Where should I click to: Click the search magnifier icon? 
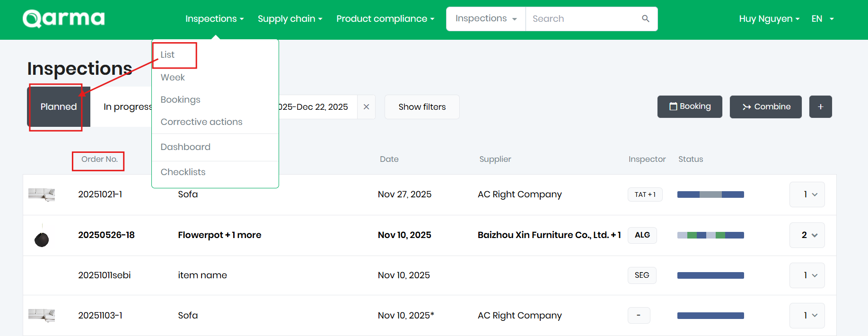(645, 19)
